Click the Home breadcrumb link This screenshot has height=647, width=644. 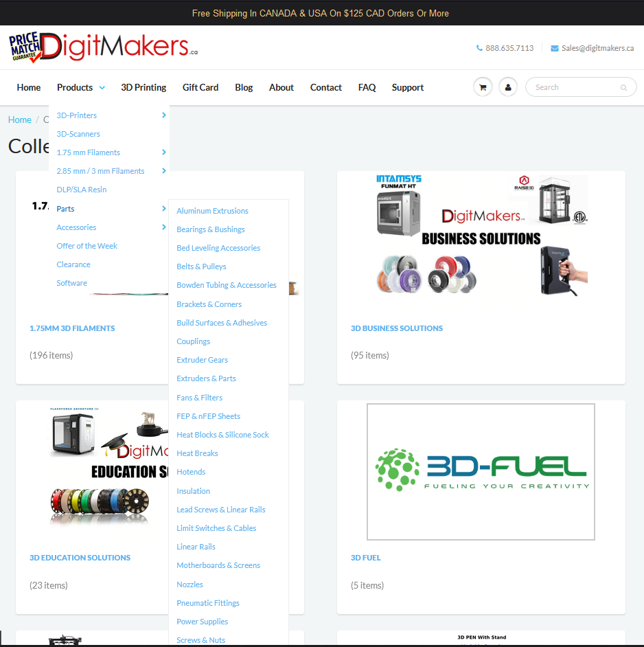pos(20,120)
